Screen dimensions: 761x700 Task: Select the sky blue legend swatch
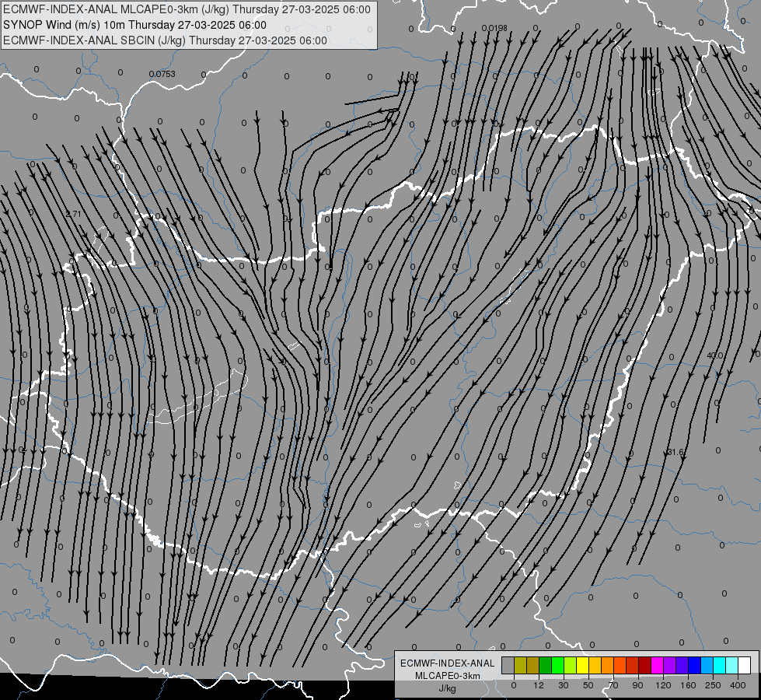(x=707, y=665)
